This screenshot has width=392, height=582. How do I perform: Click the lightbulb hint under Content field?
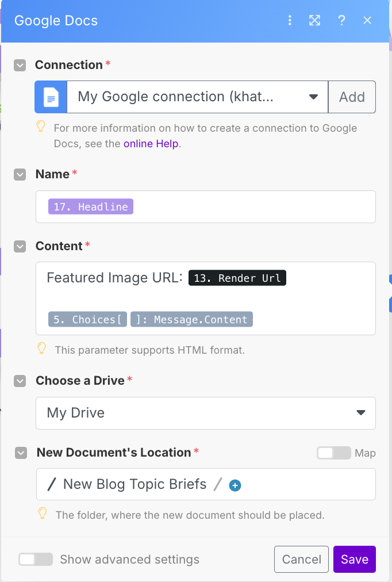41,349
